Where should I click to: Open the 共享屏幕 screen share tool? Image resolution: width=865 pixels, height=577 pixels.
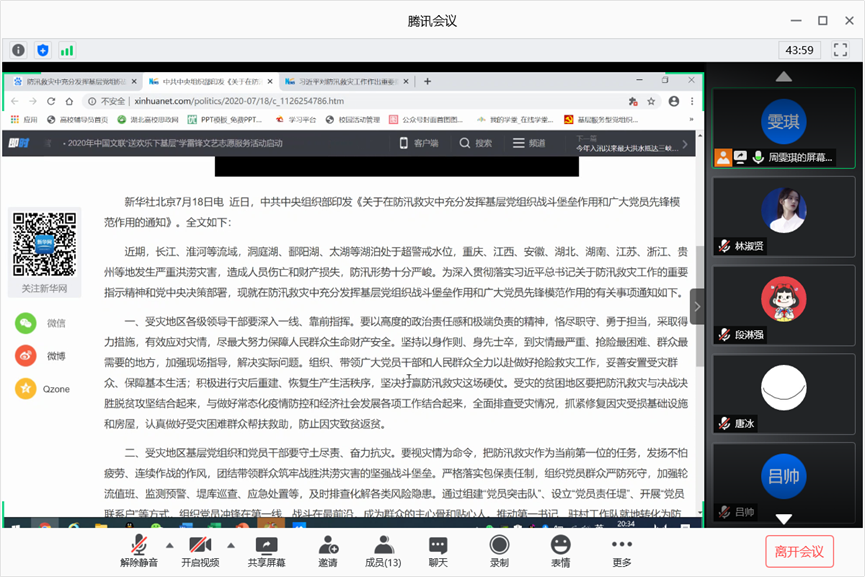tap(266, 551)
